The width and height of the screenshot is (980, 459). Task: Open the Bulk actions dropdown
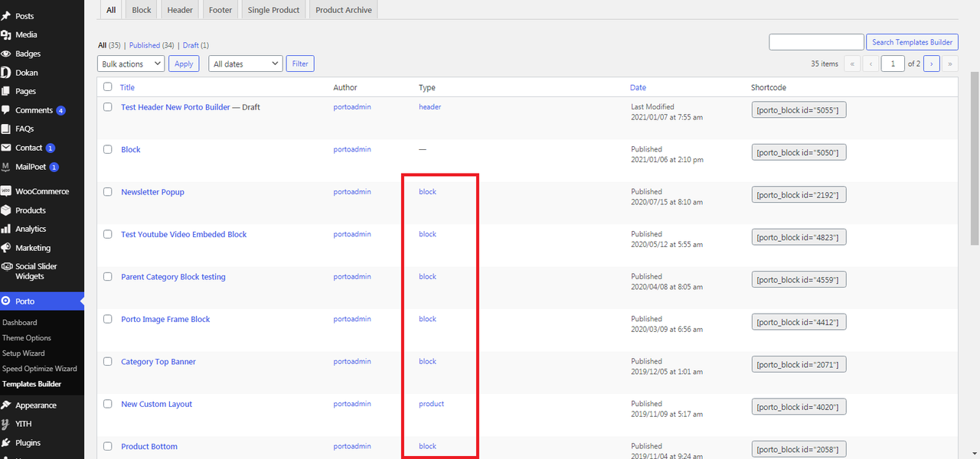pyautogui.click(x=131, y=64)
